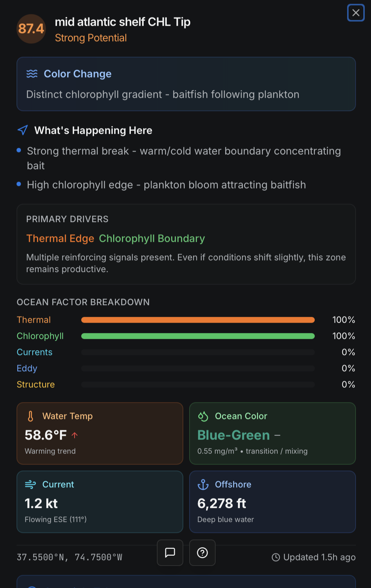Select the Chlorophyll Boundary driver chip
The height and width of the screenshot is (588, 371).
pos(152,239)
